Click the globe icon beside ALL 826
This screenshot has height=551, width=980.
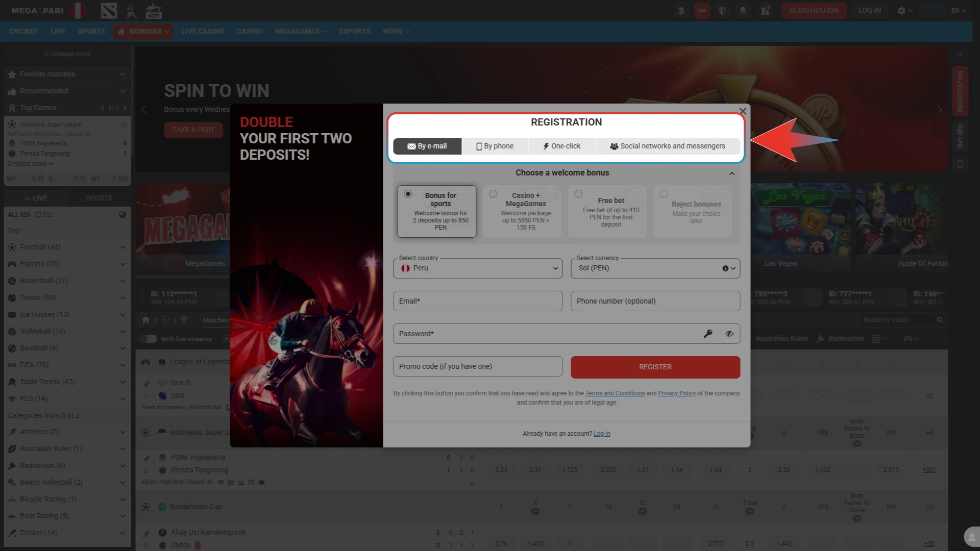[122, 215]
